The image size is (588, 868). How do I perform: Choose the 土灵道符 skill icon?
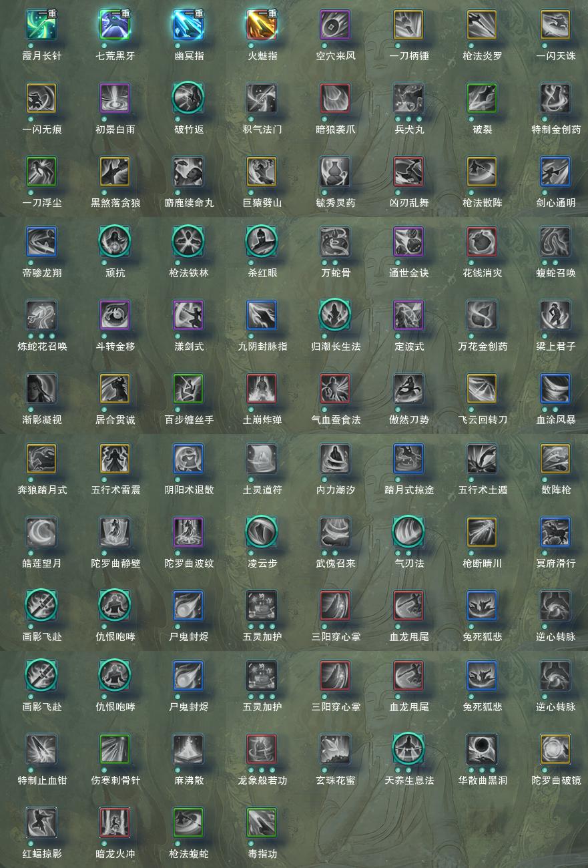[262, 459]
